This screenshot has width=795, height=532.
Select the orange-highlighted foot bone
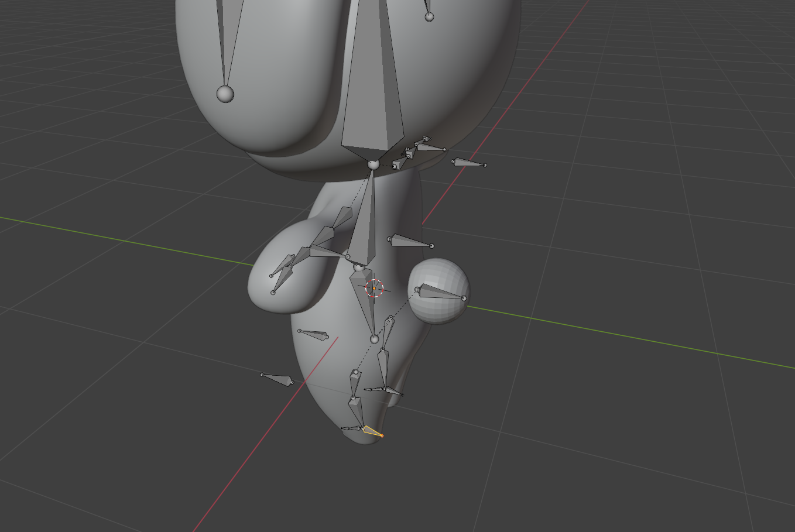pos(372,432)
